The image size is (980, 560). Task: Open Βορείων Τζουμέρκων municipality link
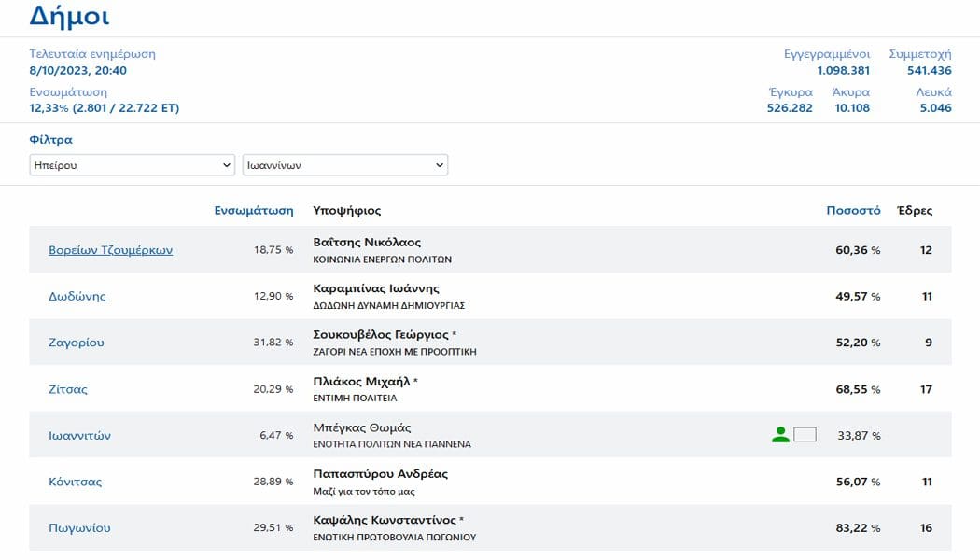point(111,250)
